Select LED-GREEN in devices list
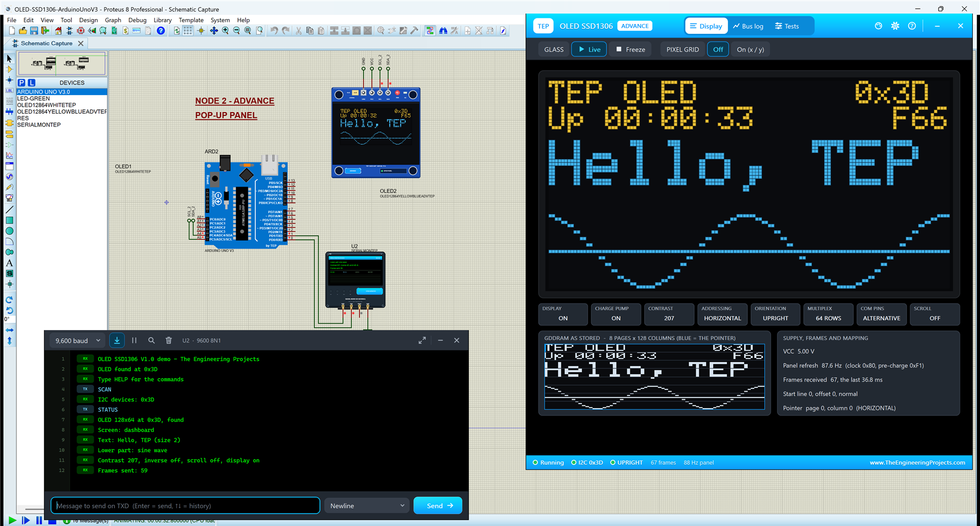 pos(33,98)
